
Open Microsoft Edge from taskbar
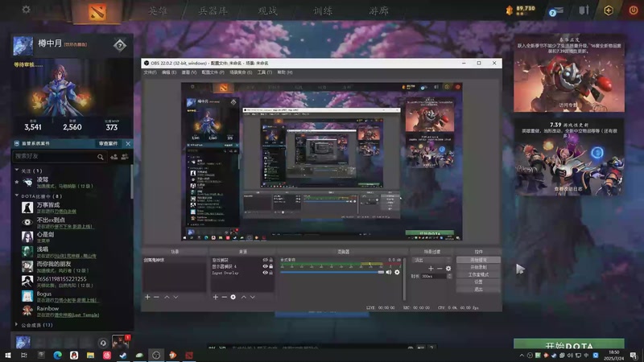(57, 355)
